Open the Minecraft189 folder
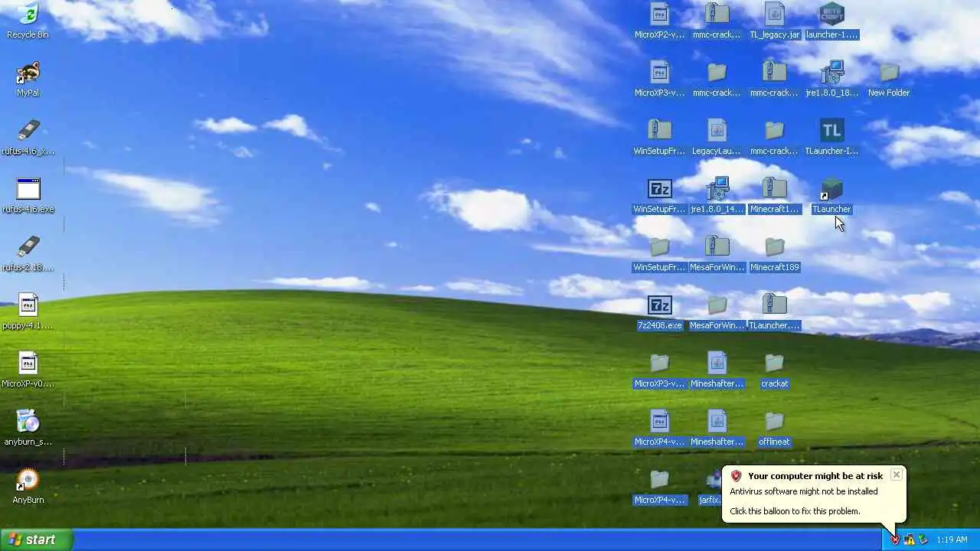Viewport: 980px width, 551px height. tap(774, 253)
